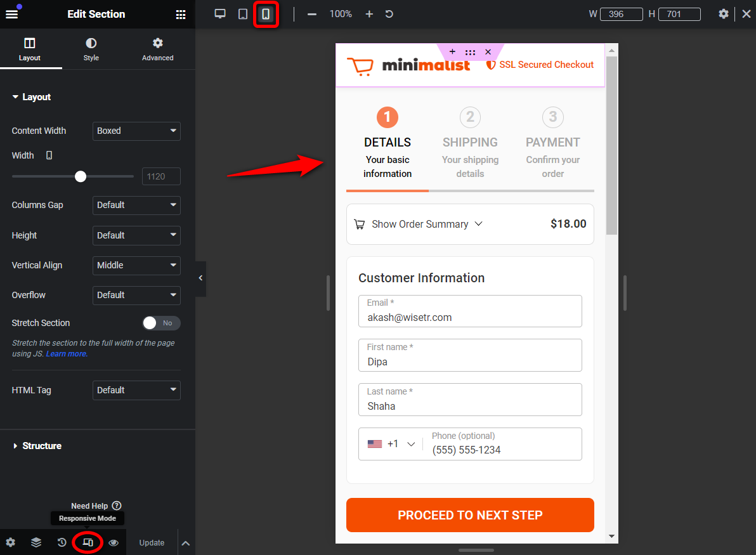Viewport: 756px width, 555px height.
Task: Select the Shipping checkout step
Action: click(x=470, y=143)
